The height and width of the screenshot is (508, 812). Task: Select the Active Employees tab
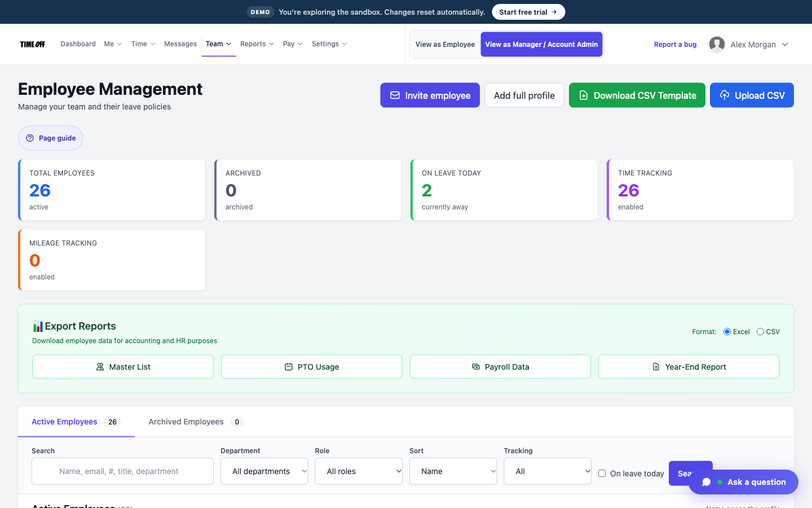(76, 422)
